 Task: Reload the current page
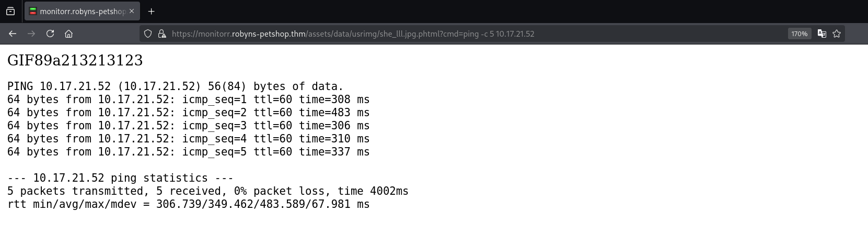coord(50,34)
